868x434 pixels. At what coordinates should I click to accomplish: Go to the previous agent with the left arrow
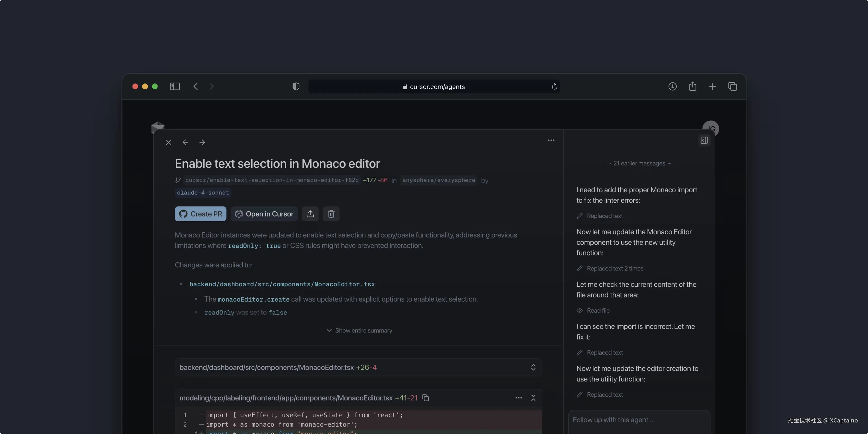click(185, 142)
